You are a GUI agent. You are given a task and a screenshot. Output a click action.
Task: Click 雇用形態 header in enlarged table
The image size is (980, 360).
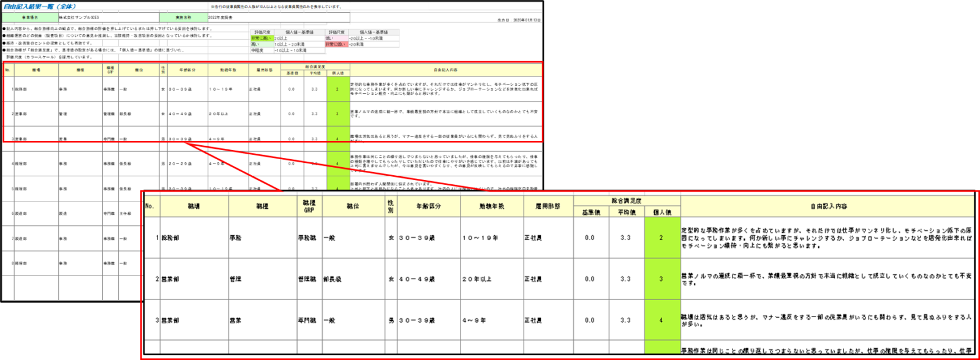coord(548,206)
